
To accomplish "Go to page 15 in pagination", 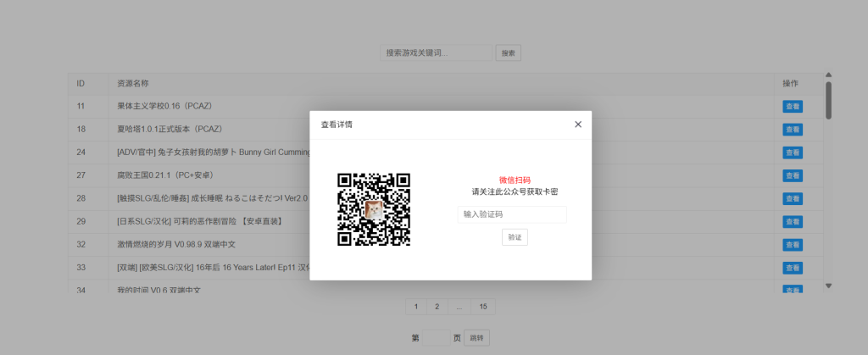I will 483,307.
